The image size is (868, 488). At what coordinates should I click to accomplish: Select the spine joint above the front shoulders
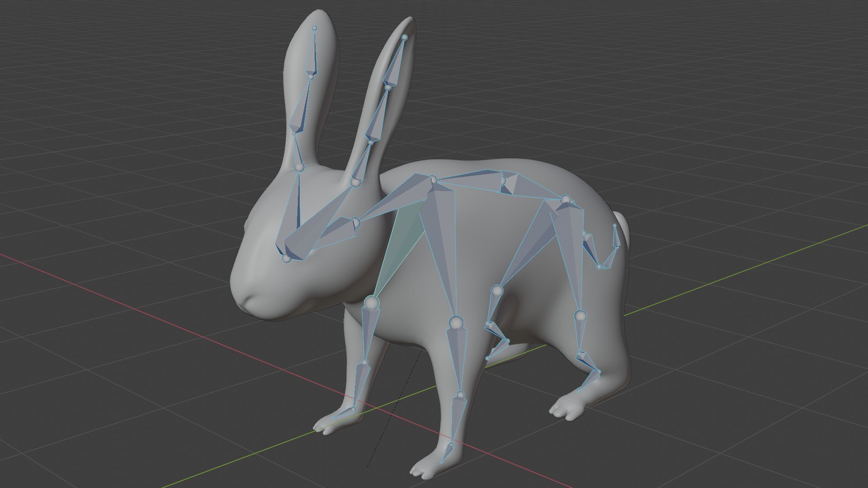(x=433, y=180)
